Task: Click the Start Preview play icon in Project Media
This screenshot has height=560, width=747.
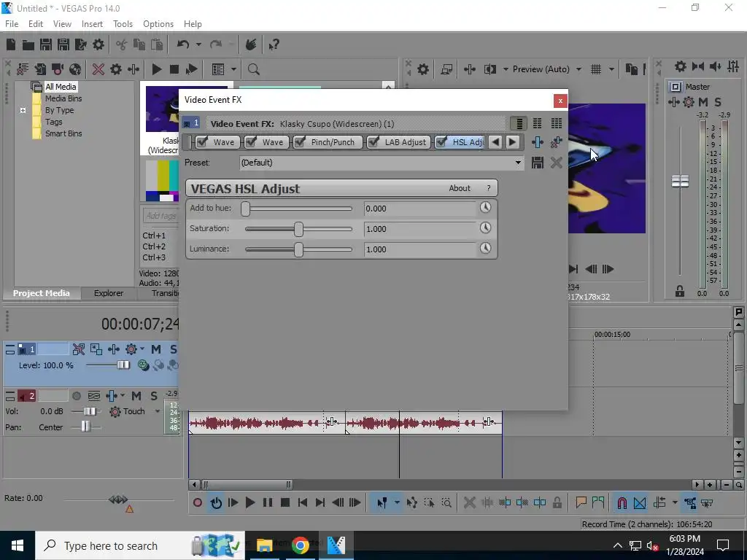Action: (156, 69)
